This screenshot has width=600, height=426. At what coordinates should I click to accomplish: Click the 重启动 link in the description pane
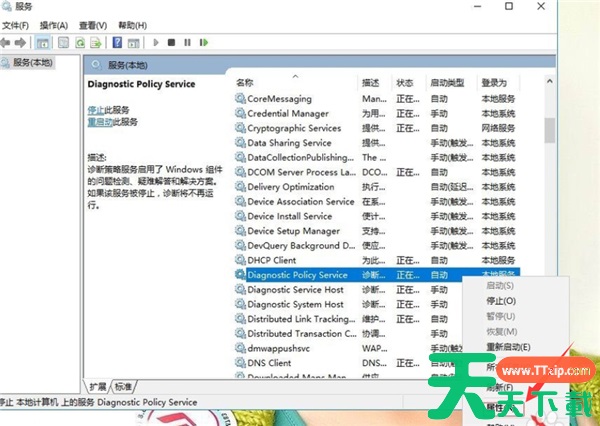pyautogui.click(x=99, y=121)
